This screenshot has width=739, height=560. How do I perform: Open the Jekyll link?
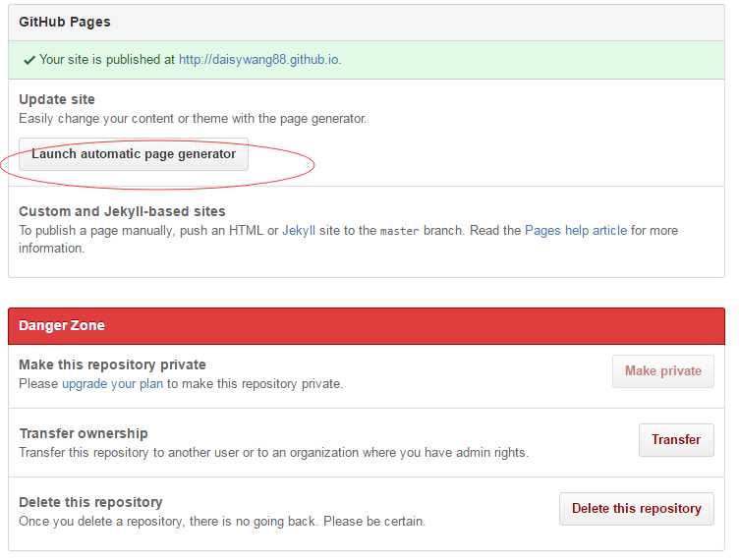[299, 231]
